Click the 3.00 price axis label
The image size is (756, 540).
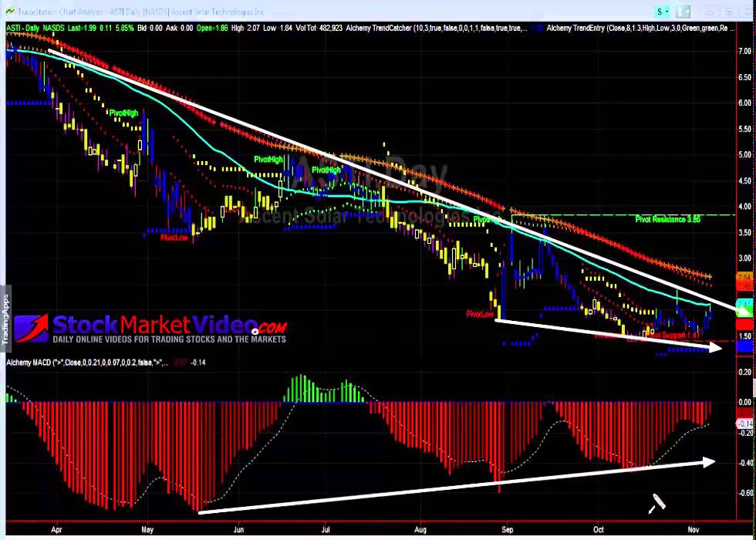[x=744, y=258]
